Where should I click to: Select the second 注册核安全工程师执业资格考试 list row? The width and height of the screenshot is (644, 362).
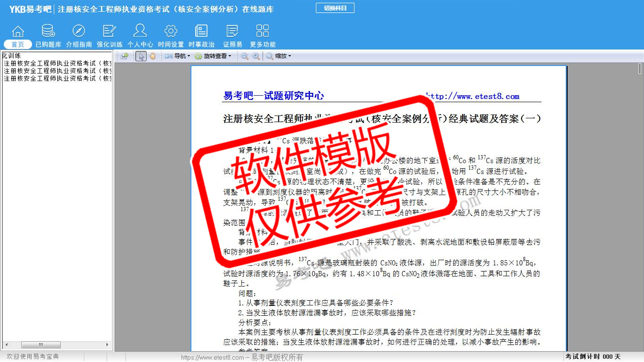coord(57,71)
